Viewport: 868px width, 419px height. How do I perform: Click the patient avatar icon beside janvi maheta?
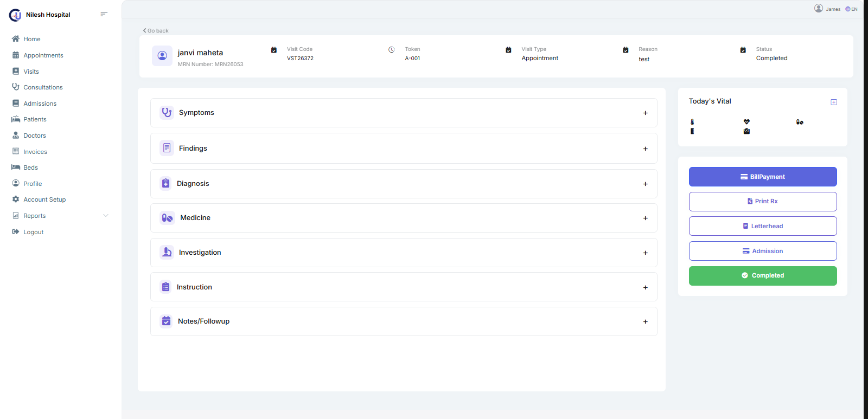click(162, 55)
